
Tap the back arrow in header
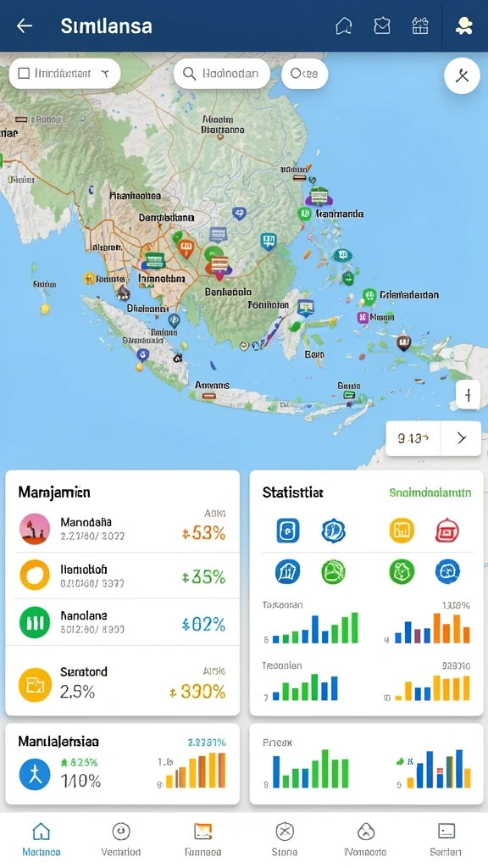(x=25, y=25)
